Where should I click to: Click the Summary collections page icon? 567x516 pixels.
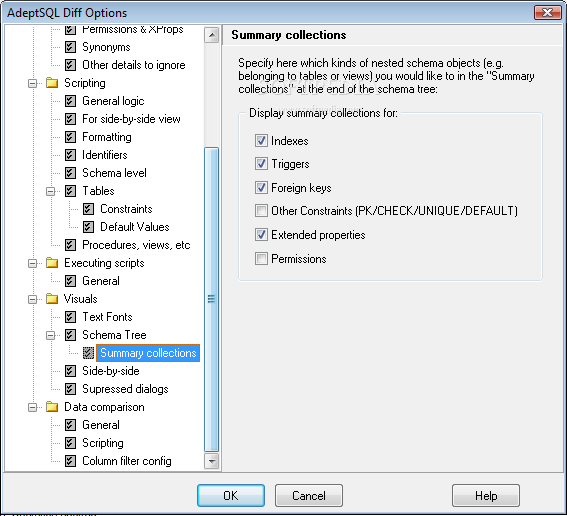click(88, 353)
